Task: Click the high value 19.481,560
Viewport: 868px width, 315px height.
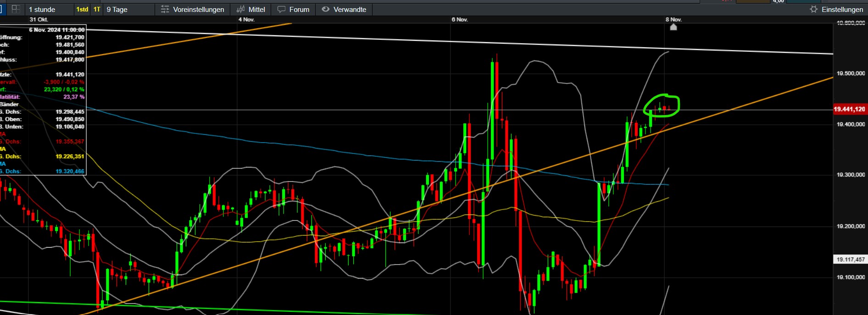Action: tap(70, 44)
